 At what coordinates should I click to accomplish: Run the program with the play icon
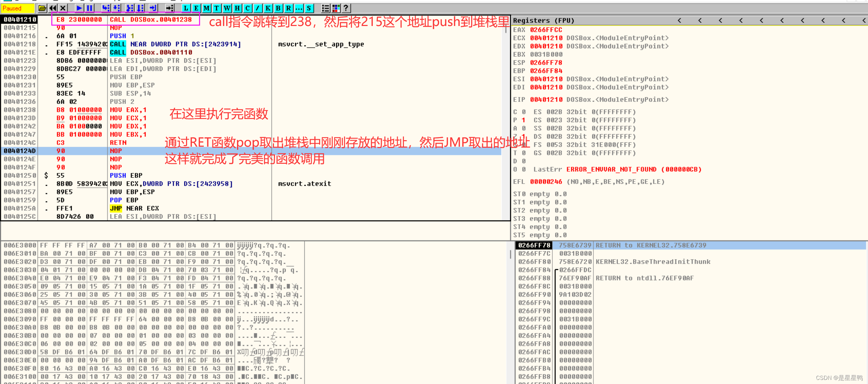click(x=79, y=8)
